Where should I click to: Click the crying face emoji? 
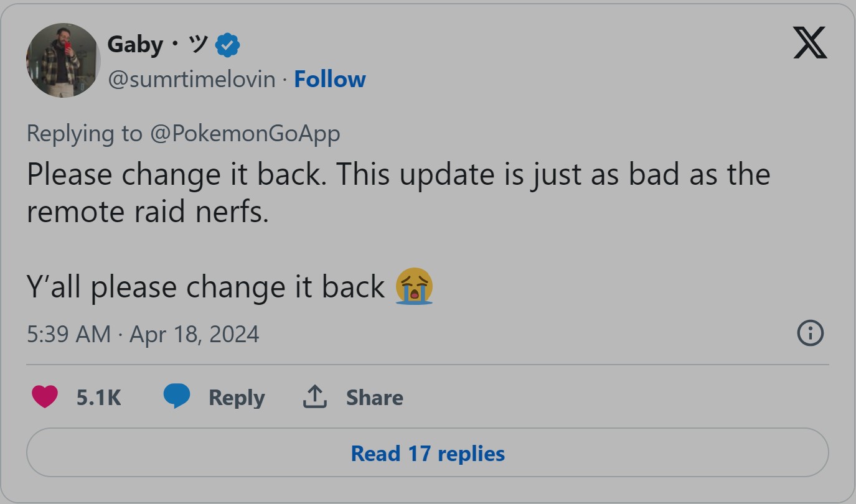click(x=414, y=286)
